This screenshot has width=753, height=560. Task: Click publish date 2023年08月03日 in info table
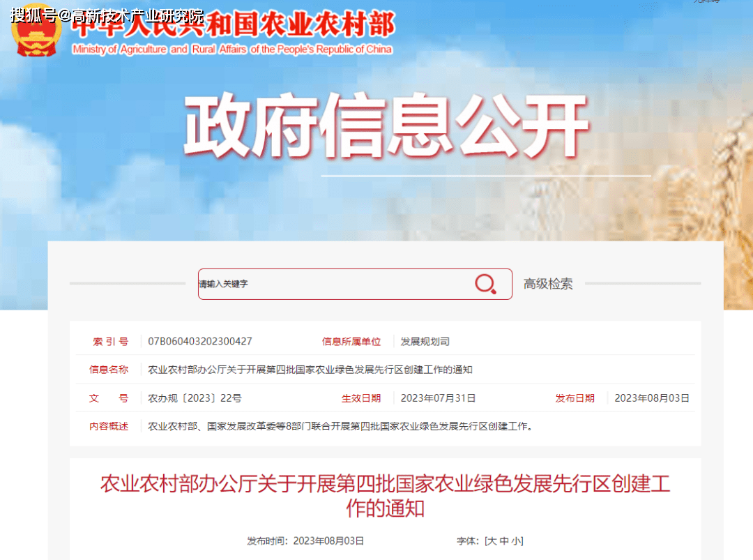coord(652,398)
